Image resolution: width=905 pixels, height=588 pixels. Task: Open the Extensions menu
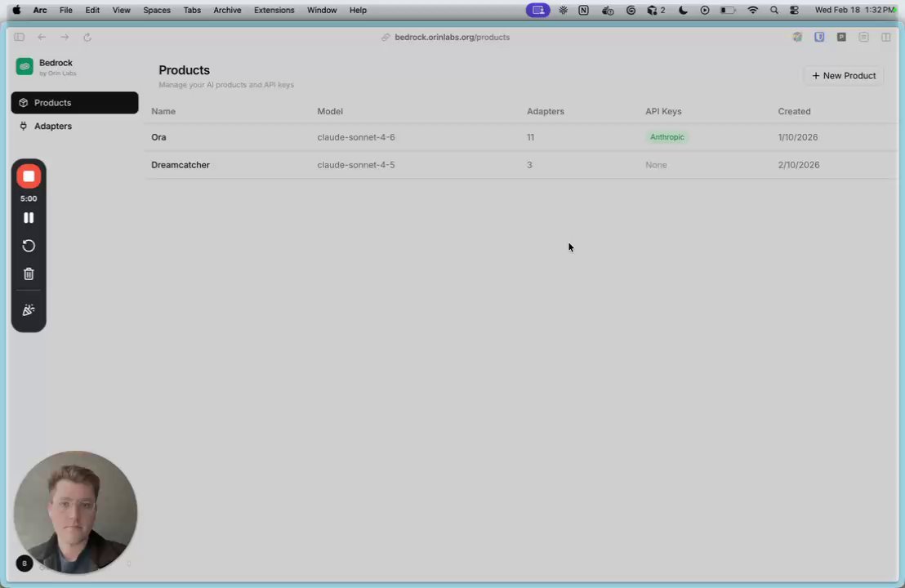[x=274, y=10]
